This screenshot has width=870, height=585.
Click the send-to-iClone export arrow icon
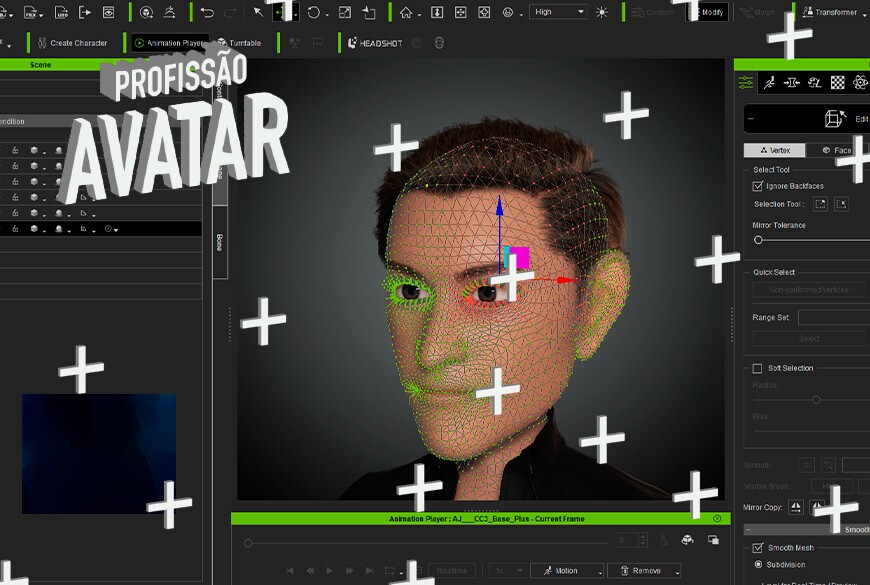84,12
